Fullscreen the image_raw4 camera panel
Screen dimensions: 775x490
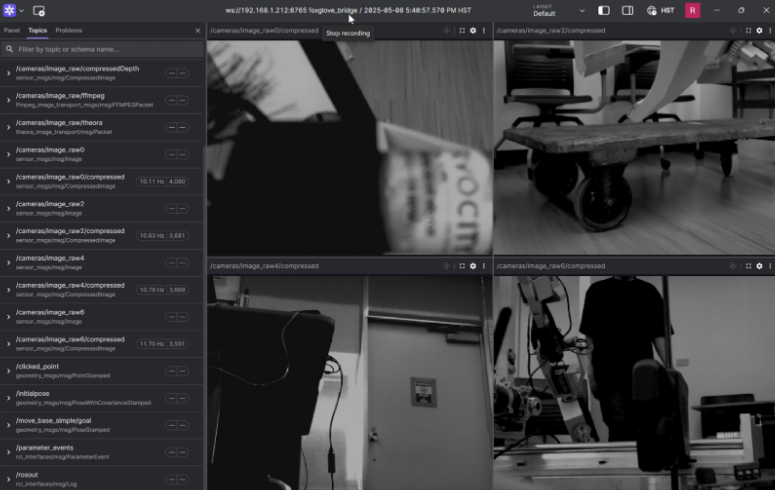(462, 266)
